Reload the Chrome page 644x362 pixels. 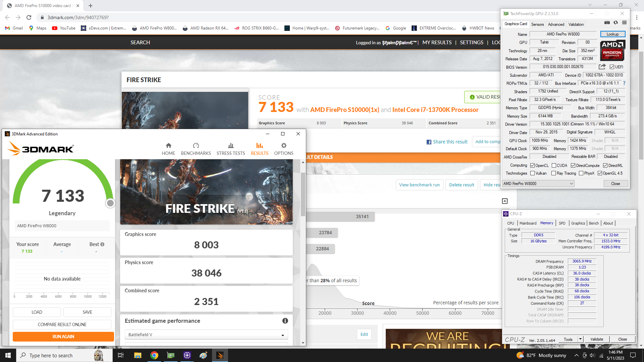click(29, 17)
